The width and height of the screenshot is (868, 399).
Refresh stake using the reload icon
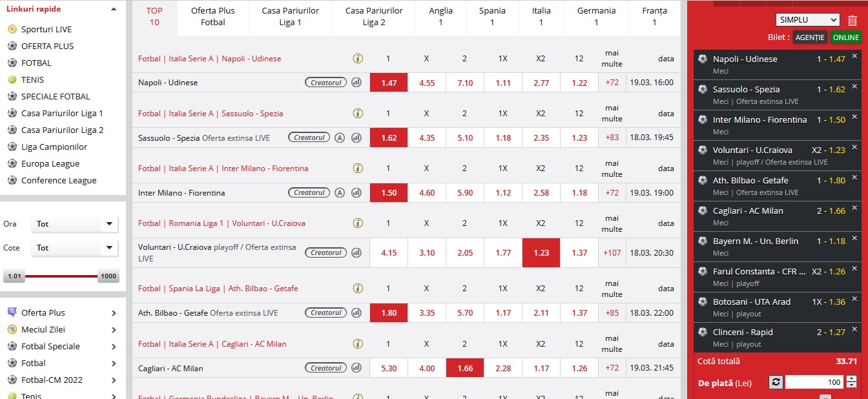pos(776,382)
